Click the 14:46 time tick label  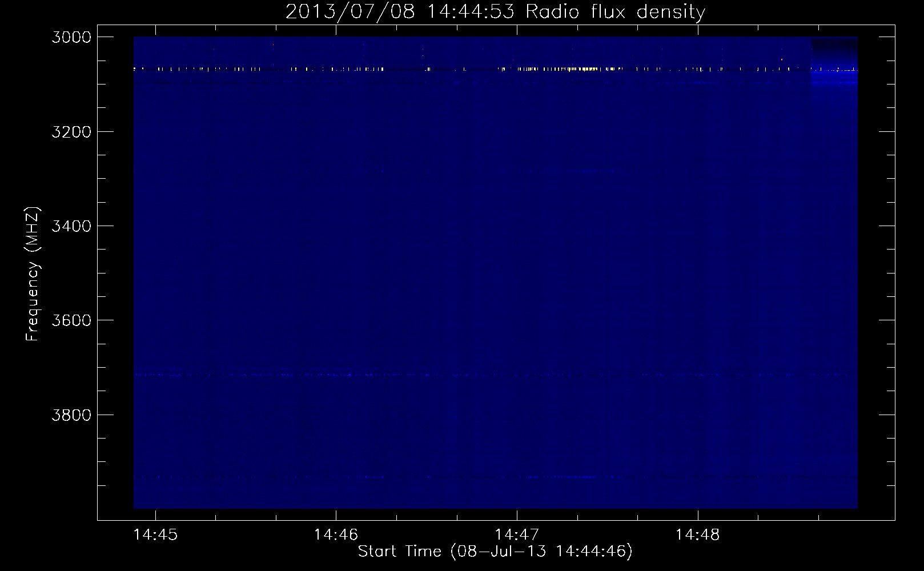[x=336, y=535]
